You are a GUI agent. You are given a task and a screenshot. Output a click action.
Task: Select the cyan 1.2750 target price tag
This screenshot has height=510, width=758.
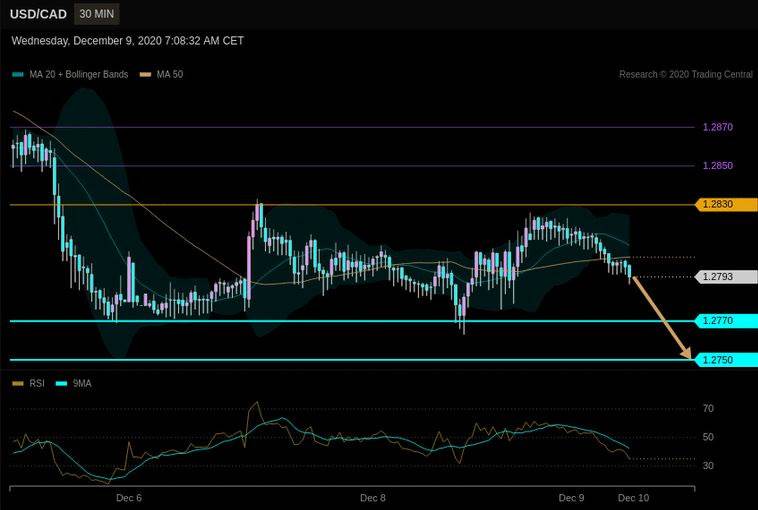(726, 360)
